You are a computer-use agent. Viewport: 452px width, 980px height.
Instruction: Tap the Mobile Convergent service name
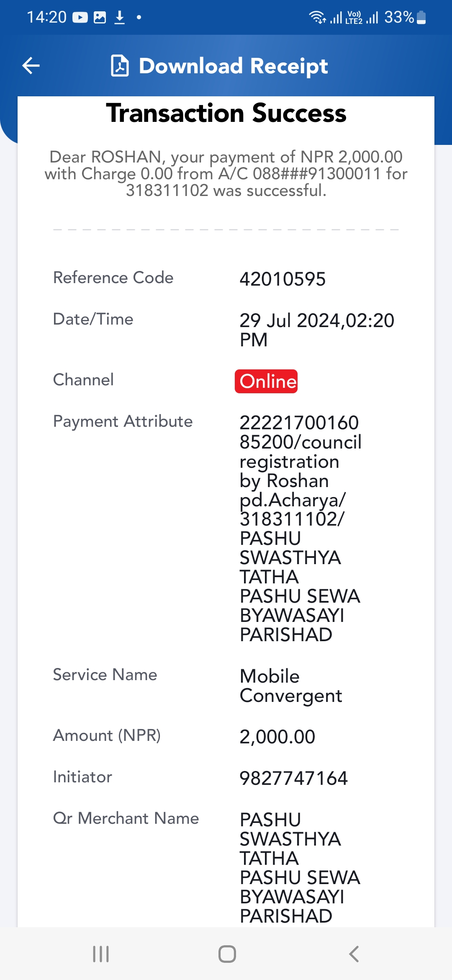291,686
